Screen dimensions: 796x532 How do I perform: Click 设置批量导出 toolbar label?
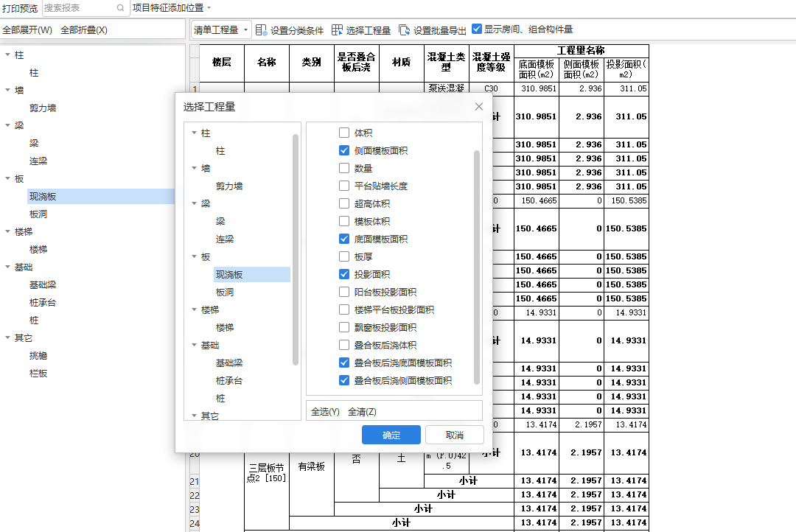(439, 30)
